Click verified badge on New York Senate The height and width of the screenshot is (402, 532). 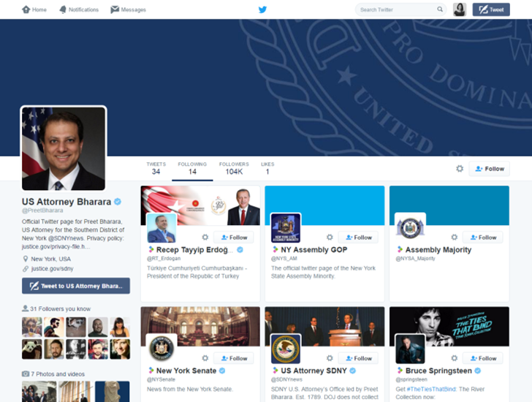pyautogui.click(x=222, y=371)
